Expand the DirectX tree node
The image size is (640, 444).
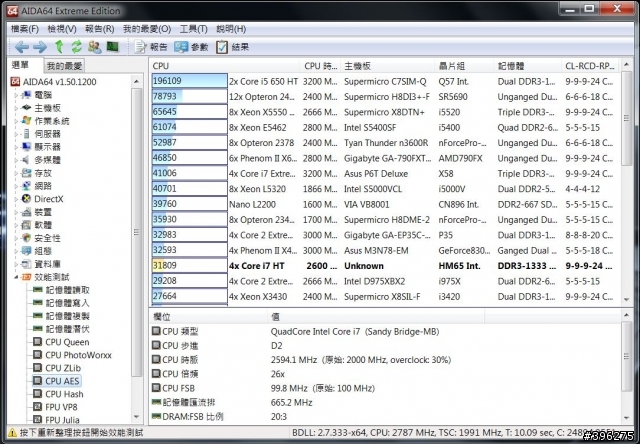click(x=16, y=199)
